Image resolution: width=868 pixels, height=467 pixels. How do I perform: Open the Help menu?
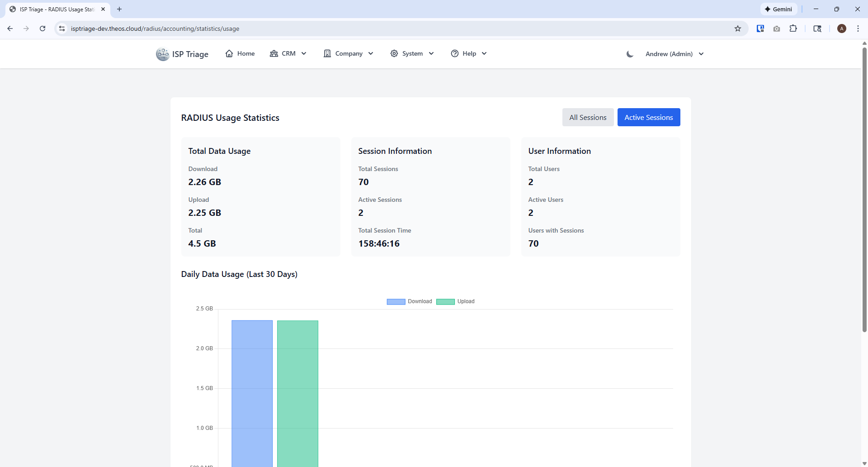tap(469, 53)
